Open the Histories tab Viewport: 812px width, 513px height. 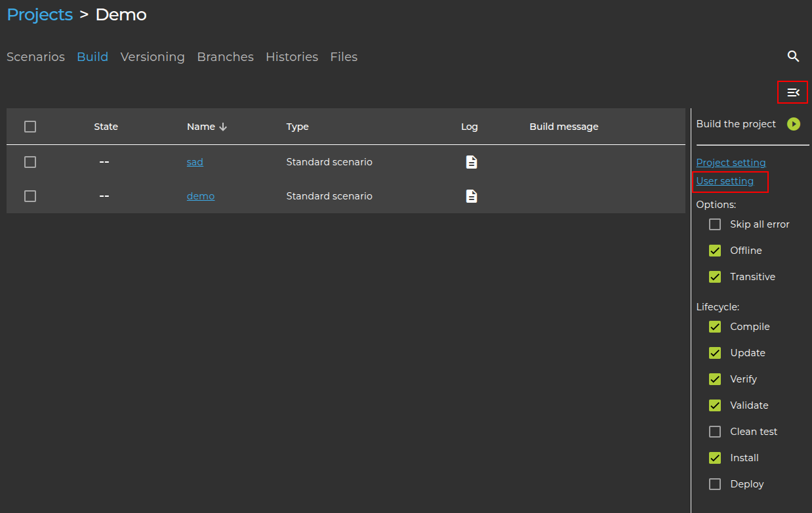292,57
